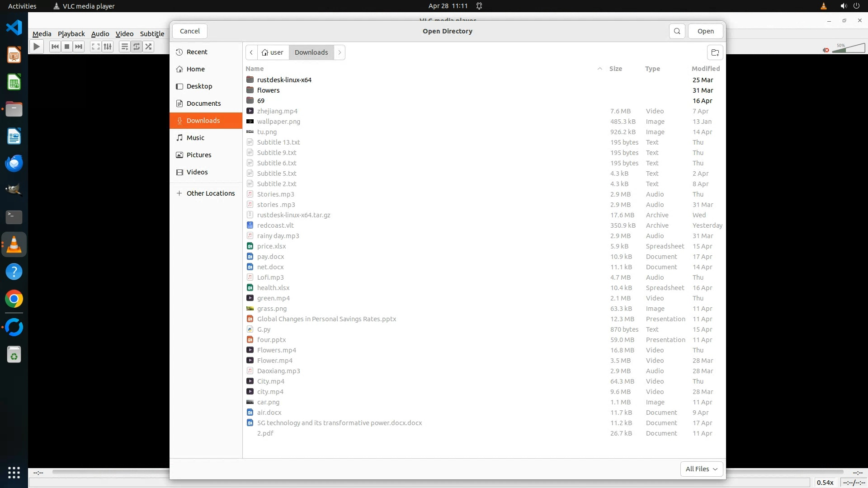The image size is (868, 488).
Task: Expand the All Files filter dropdown
Action: point(701,469)
